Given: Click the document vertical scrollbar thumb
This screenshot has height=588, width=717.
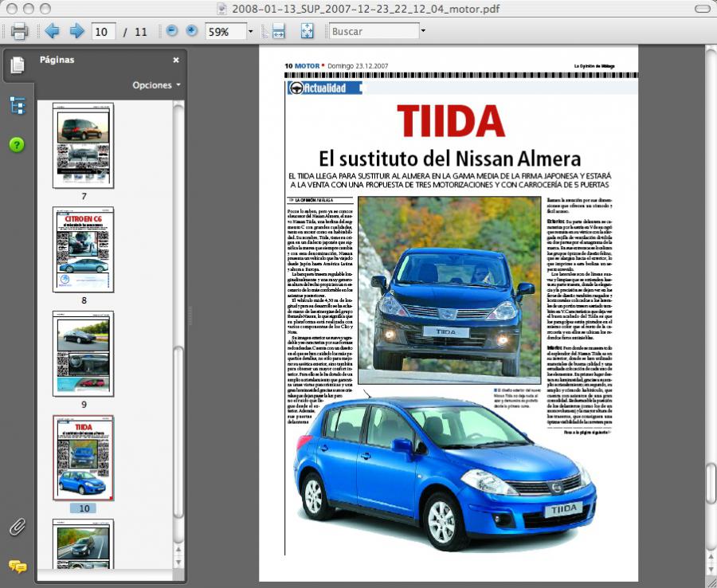Looking at the screenshot, I should pyautogui.click(x=711, y=482).
